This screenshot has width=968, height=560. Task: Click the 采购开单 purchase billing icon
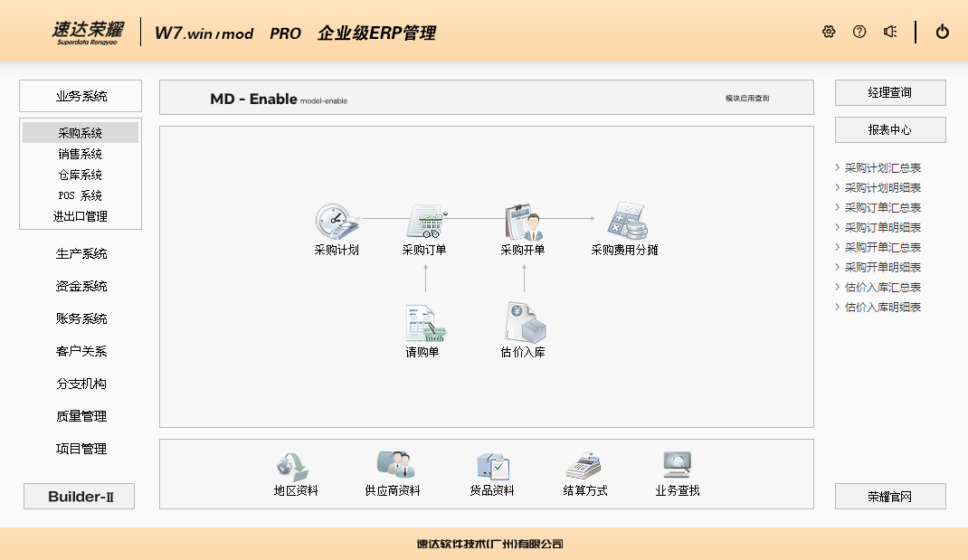pyautogui.click(x=523, y=222)
